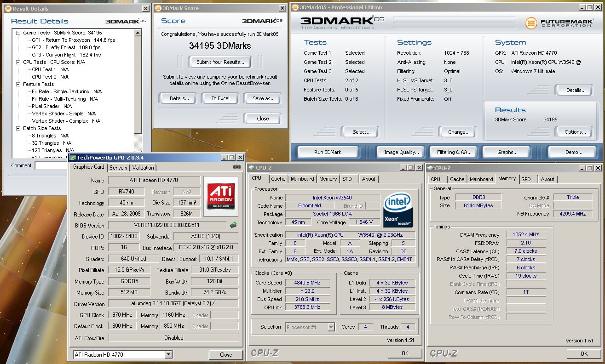Click Details in the 3DMark Score window
Viewport: 605px width, 364px height.
[179, 98]
